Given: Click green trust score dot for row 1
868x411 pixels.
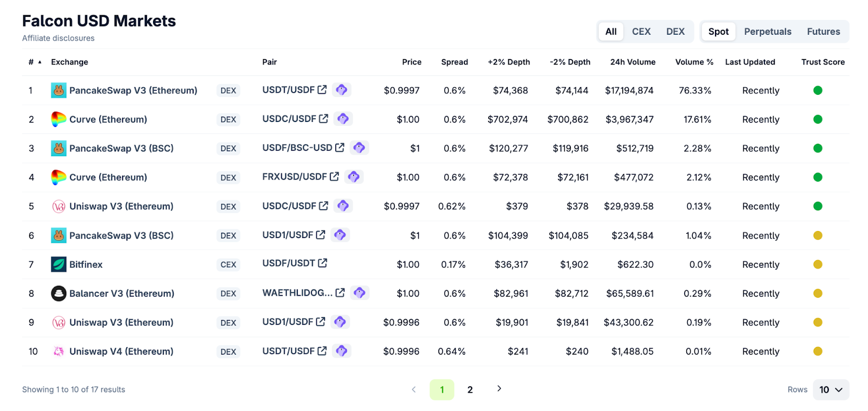Looking at the screenshot, I should pos(818,90).
